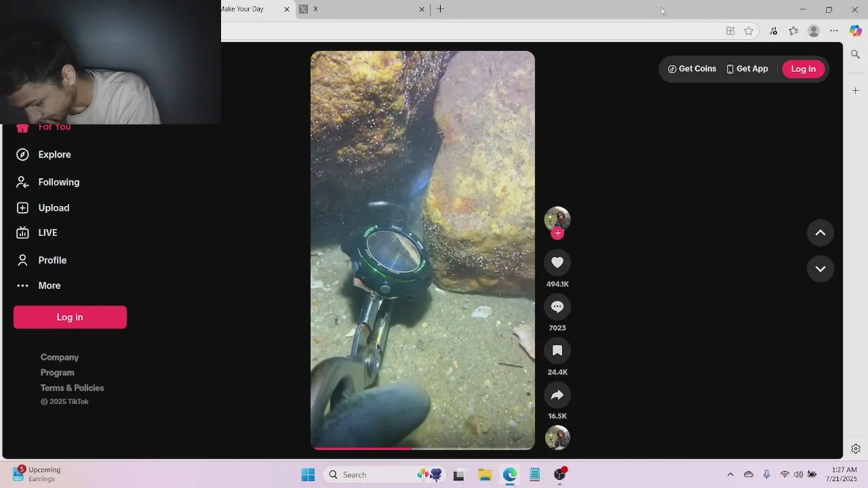Open Notepad from the taskbar
Screen dimensions: 868x488
[x=535, y=475]
